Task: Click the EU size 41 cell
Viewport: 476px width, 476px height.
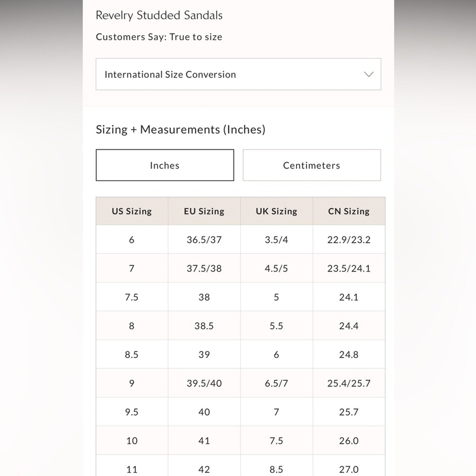Action: pyautogui.click(x=204, y=441)
